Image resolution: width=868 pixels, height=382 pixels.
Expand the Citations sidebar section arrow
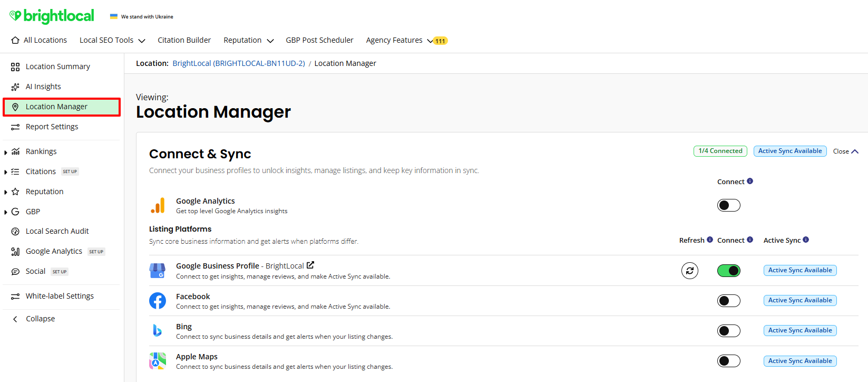pos(6,172)
